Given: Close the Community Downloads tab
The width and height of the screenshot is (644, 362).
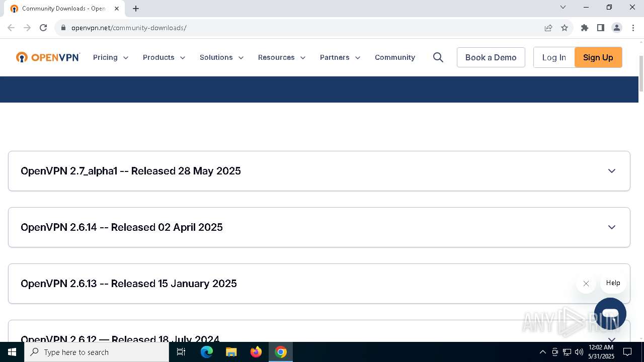Looking at the screenshot, I should (x=117, y=9).
